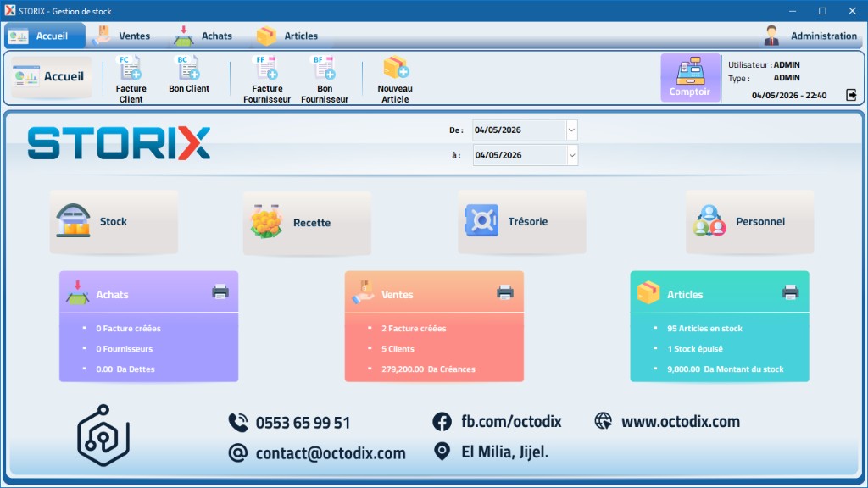Click the STORIX app icon in title bar
The width and height of the screenshot is (868, 488).
coord(9,10)
